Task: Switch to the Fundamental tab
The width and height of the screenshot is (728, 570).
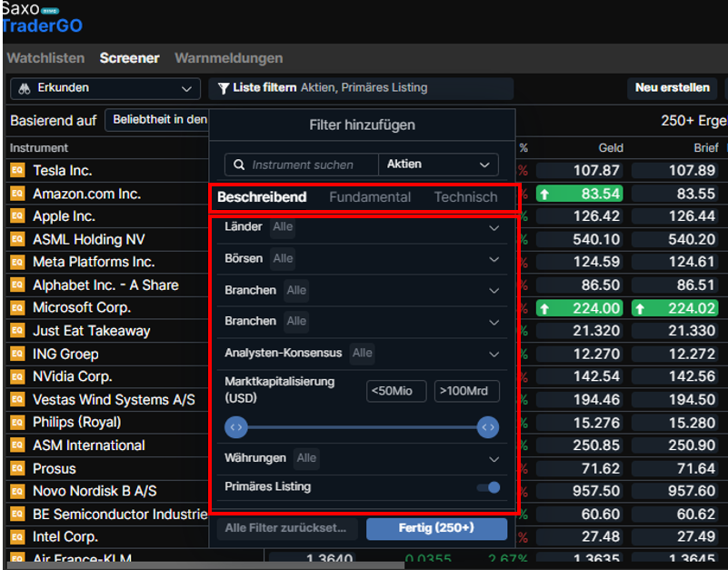Action: point(370,197)
